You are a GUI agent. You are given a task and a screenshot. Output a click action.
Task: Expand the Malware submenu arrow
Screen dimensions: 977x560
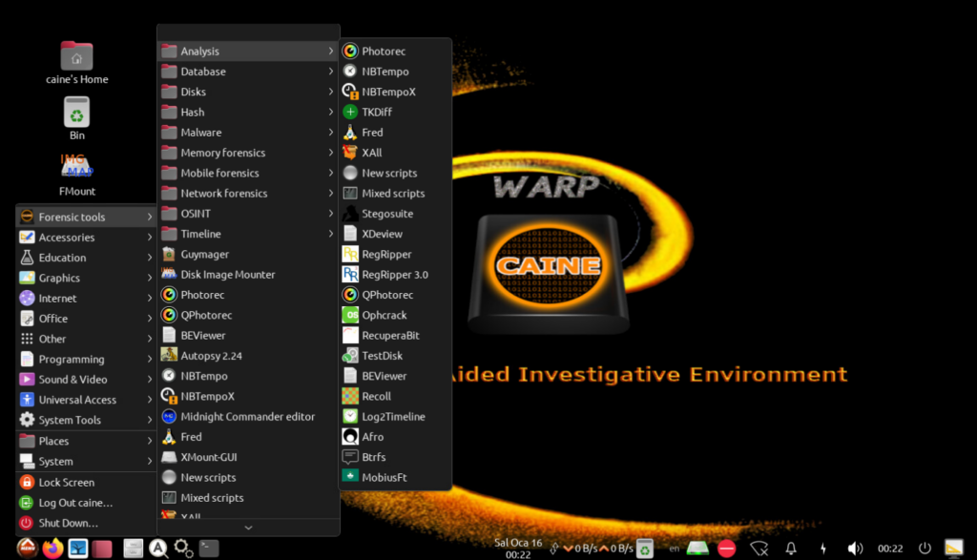[330, 132]
